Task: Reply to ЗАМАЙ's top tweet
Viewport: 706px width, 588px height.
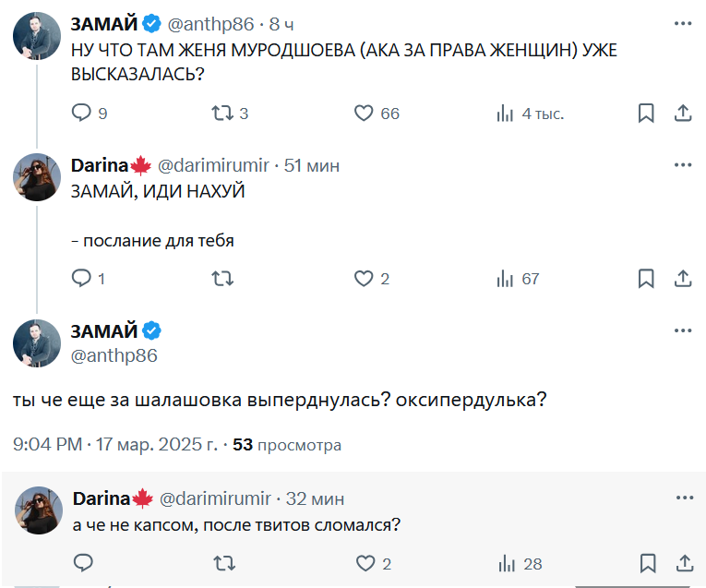Action: 82,114
